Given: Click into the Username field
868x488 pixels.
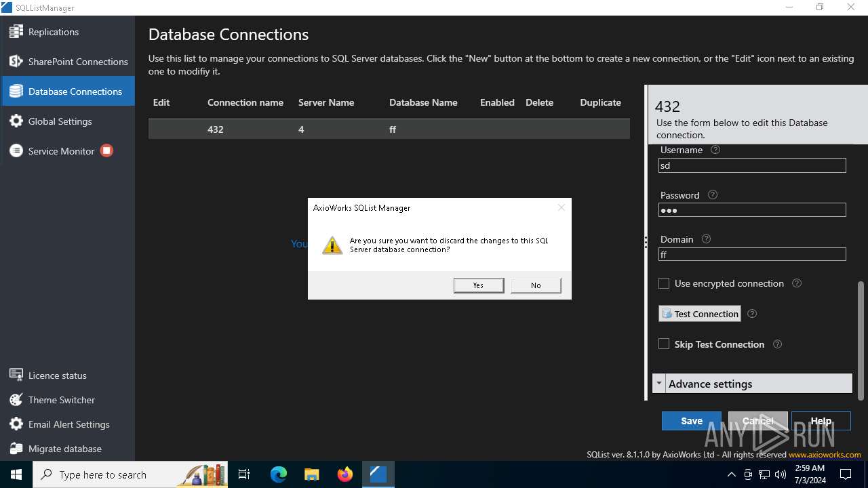Looking at the screenshot, I should [752, 165].
